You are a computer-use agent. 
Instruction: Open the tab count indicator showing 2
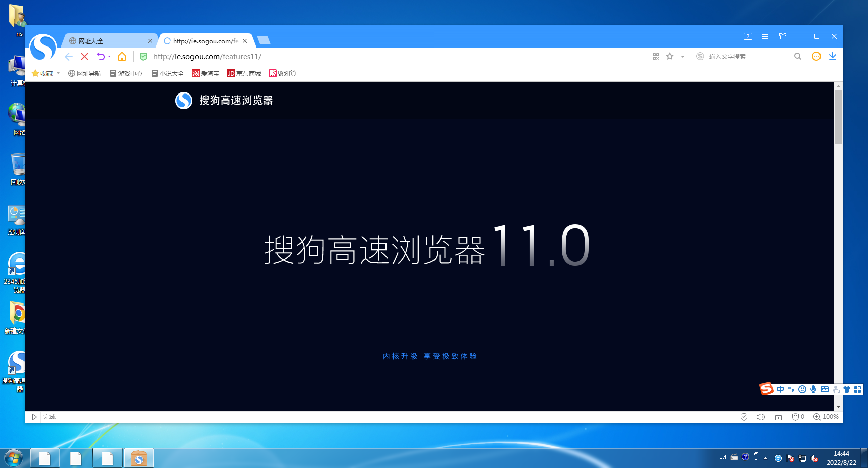point(748,36)
